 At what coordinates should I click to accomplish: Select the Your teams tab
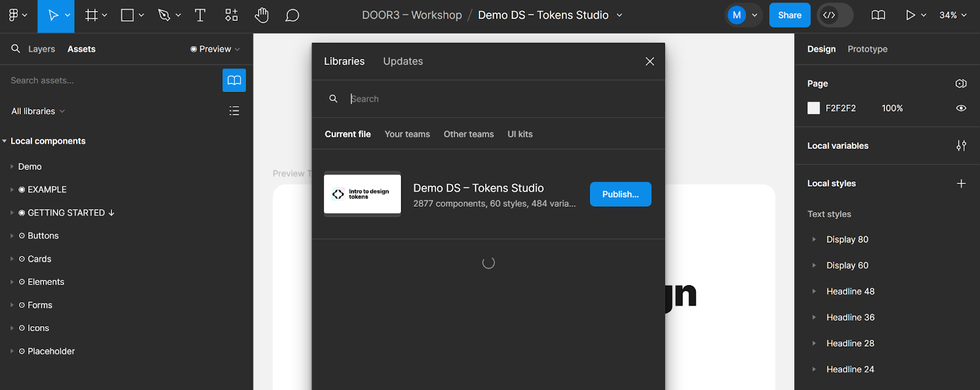tap(407, 134)
